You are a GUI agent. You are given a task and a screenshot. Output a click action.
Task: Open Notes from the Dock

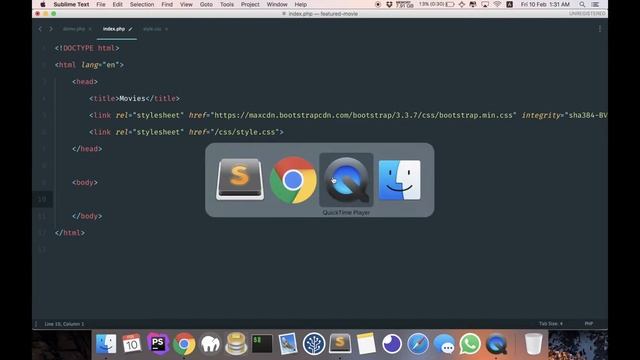click(x=366, y=343)
